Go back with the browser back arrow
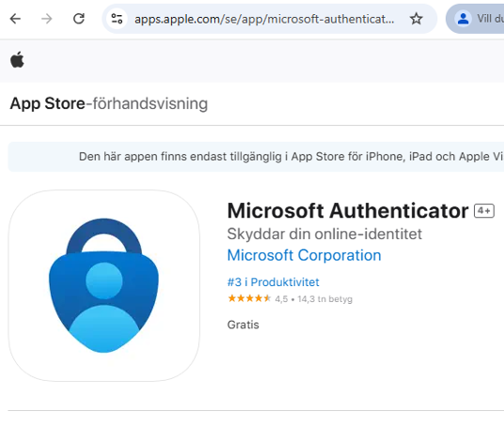The height and width of the screenshot is (427, 504). click(x=15, y=19)
